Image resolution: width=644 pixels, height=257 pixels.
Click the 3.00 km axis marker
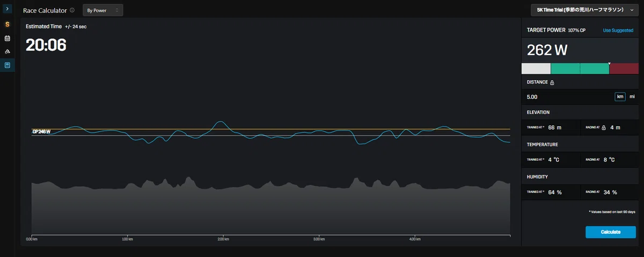coord(318,239)
